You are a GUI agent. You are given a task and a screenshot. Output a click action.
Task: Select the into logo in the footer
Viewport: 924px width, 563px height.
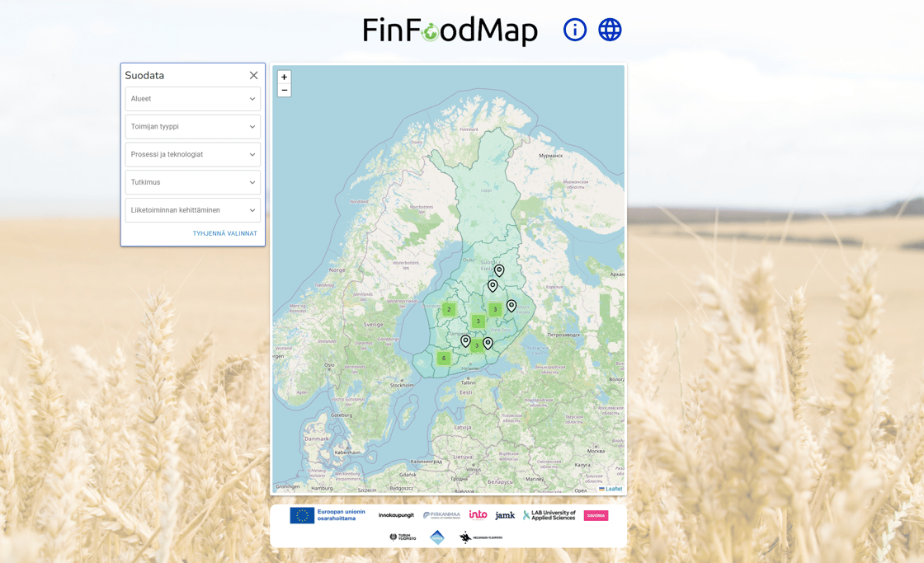pyautogui.click(x=477, y=514)
